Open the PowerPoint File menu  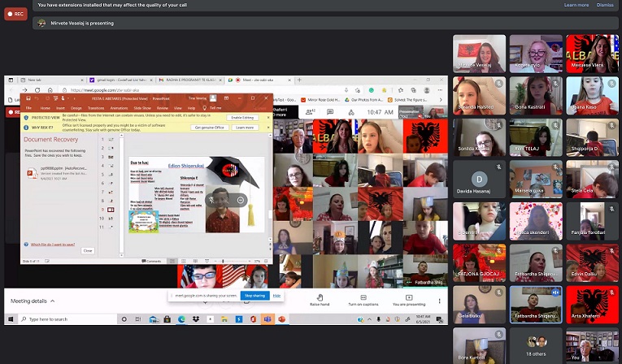(x=28, y=107)
